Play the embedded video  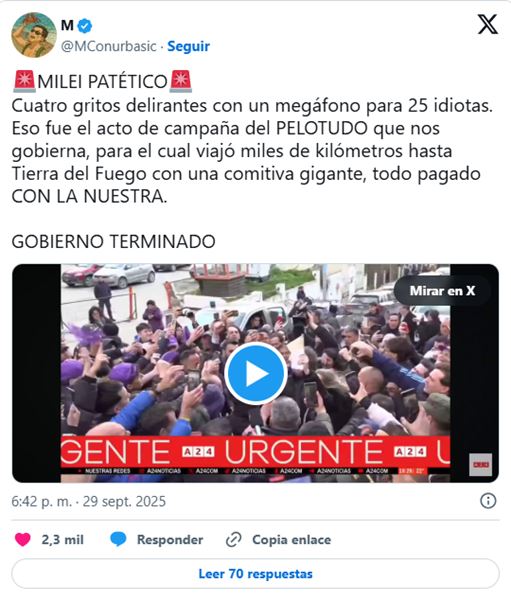pos(256,373)
